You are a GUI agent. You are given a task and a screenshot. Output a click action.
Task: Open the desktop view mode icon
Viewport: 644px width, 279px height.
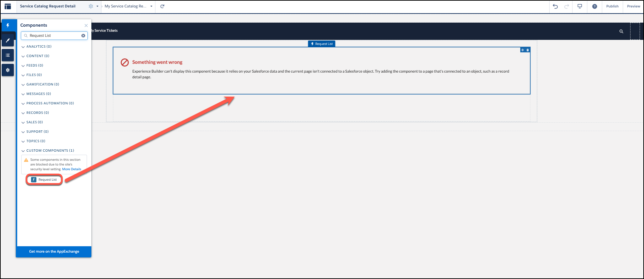tap(580, 6)
